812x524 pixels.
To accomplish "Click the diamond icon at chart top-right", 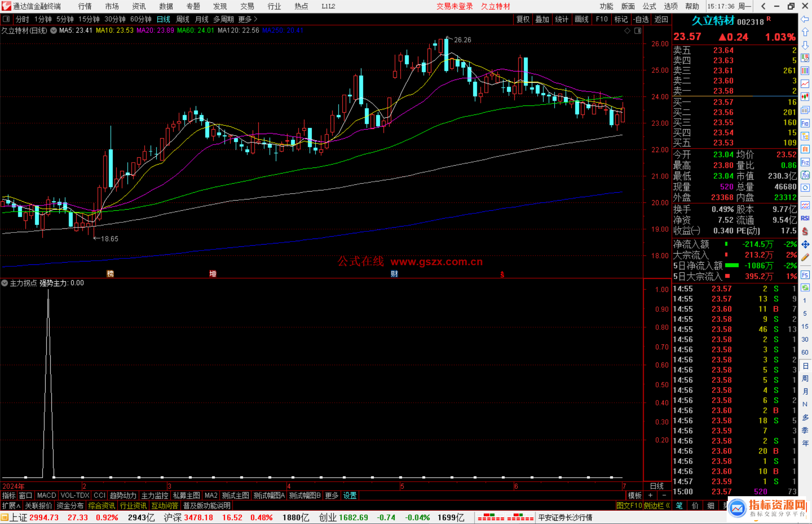I will tap(627, 31).
